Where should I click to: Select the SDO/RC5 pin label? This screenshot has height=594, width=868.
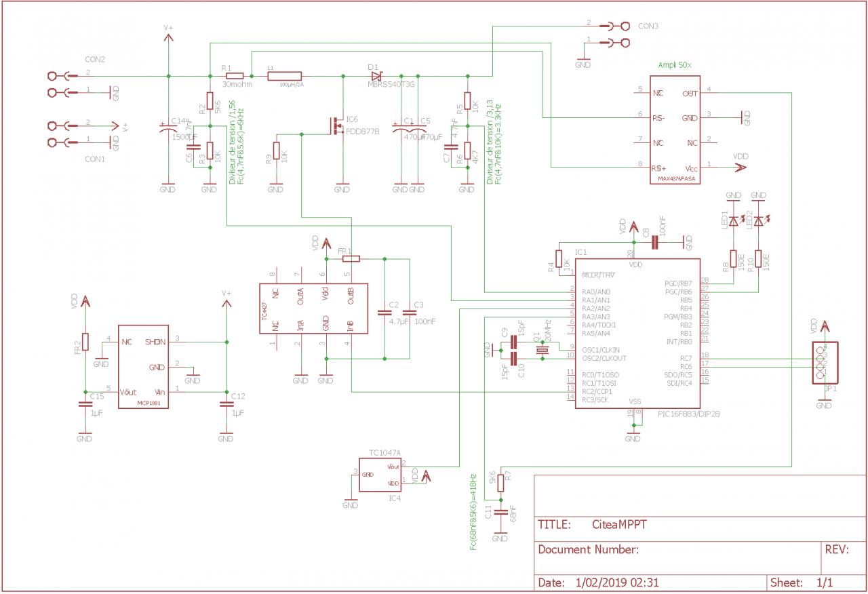678,375
